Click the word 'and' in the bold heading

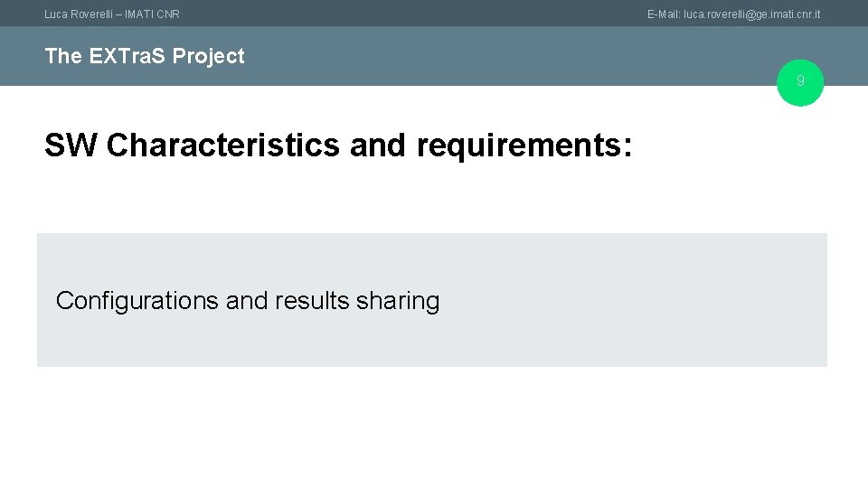coord(378,145)
